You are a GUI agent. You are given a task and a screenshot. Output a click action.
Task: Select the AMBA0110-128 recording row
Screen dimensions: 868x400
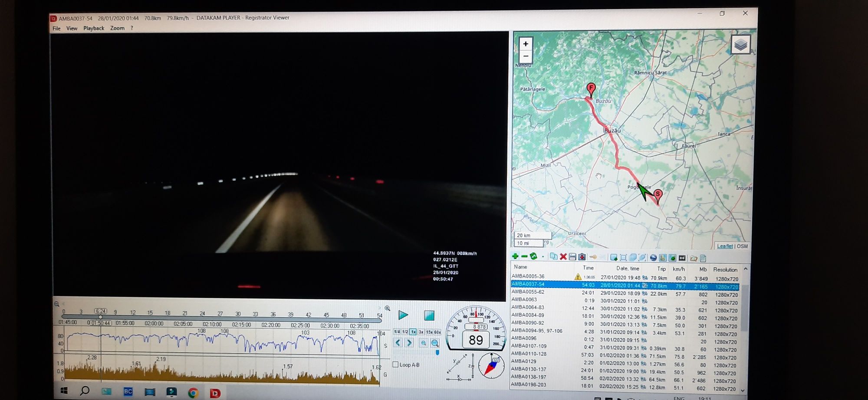pos(625,355)
